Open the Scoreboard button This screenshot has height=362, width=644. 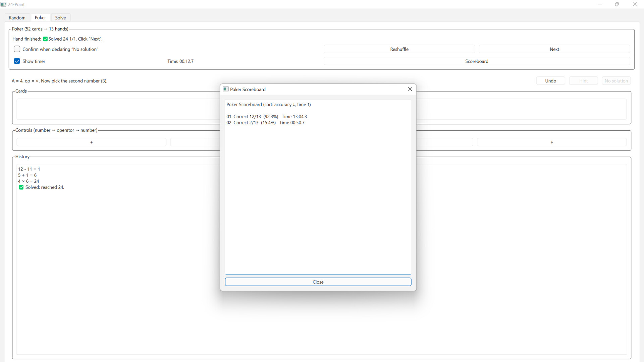coord(476,61)
